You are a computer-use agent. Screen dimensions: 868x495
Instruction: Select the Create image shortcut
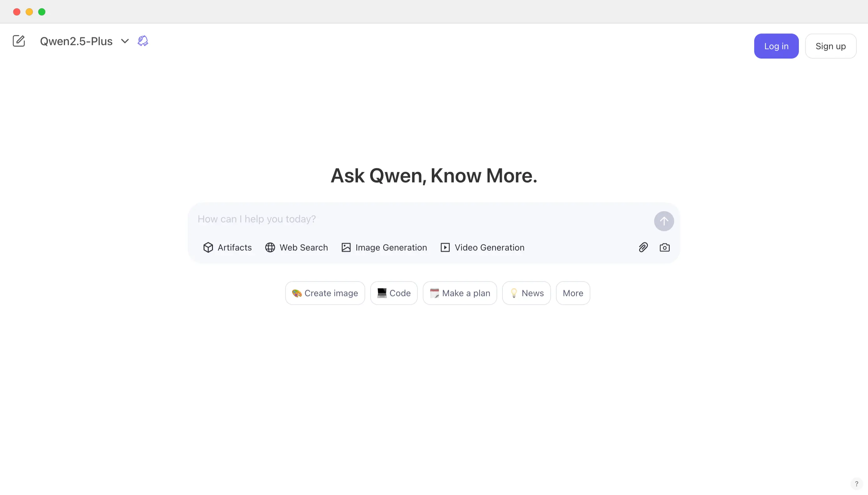pos(324,293)
